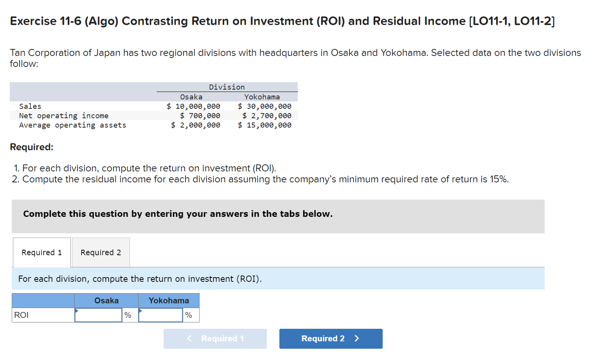Select Yokohama sales value $ 30,000,000
Screen dimensions: 592x364
tap(265, 106)
